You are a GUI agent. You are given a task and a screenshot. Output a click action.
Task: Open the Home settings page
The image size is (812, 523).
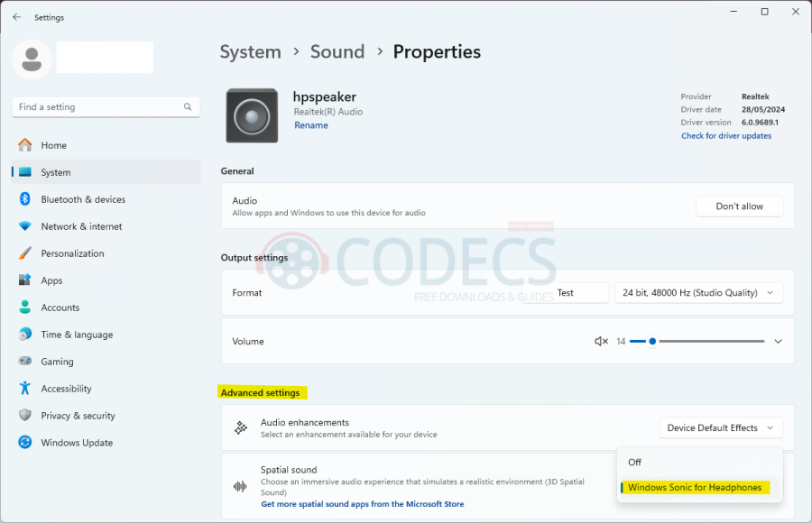[106, 145]
